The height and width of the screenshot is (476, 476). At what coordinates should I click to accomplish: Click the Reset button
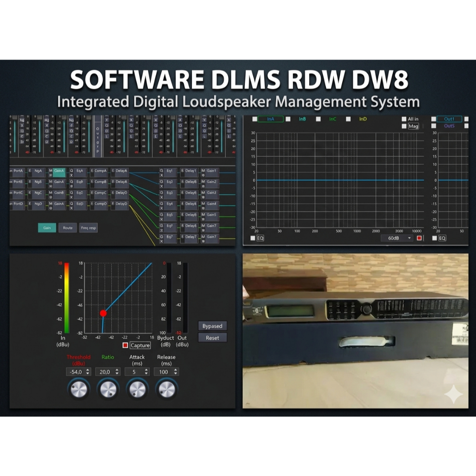pos(212,337)
